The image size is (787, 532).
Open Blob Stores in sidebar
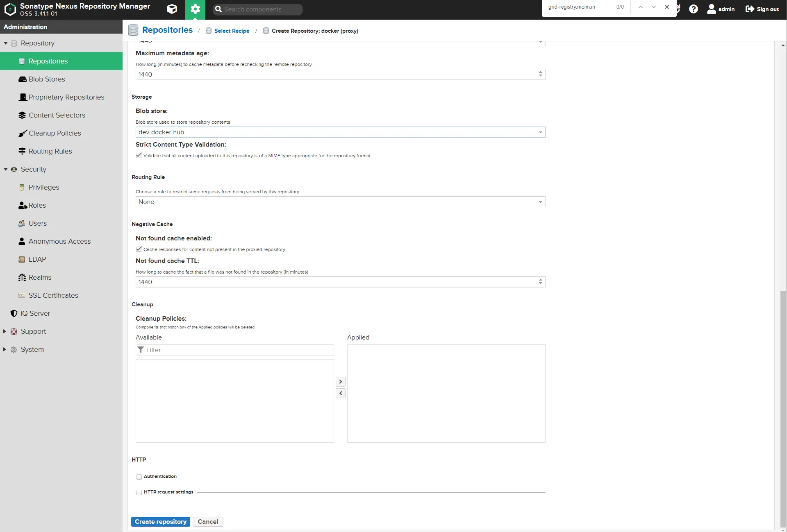(47, 79)
